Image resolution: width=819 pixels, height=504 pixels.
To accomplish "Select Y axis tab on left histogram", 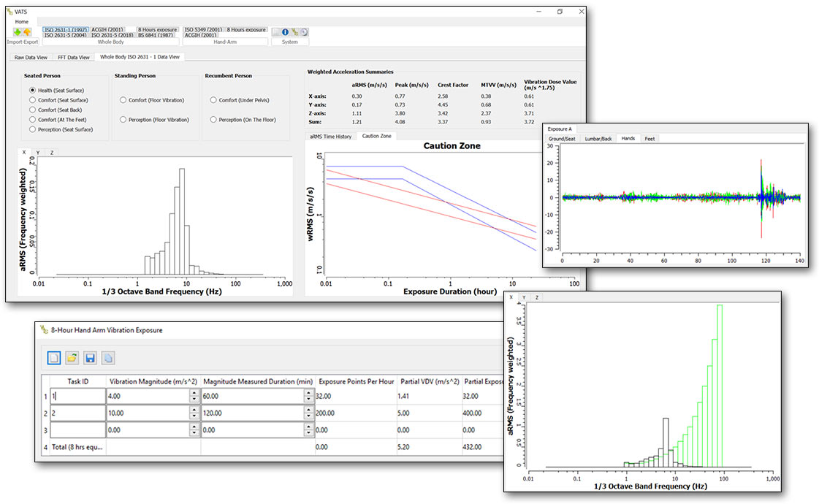I will (x=37, y=153).
